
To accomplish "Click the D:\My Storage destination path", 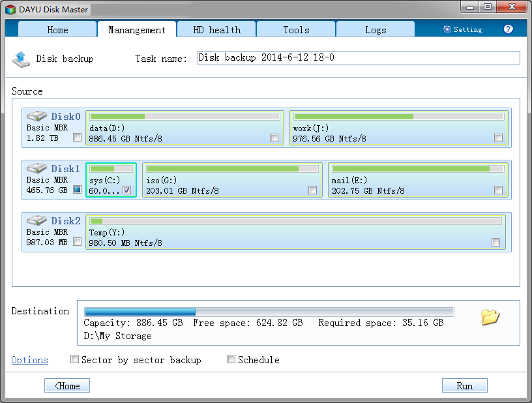I will click(118, 336).
